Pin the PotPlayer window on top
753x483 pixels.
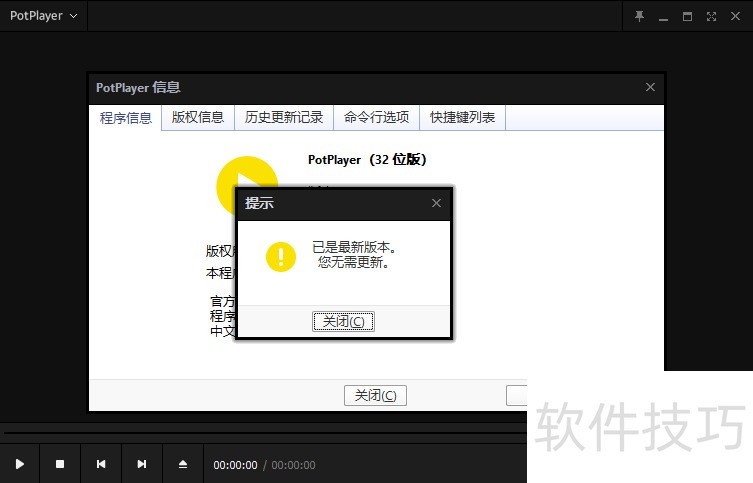point(639,16)
